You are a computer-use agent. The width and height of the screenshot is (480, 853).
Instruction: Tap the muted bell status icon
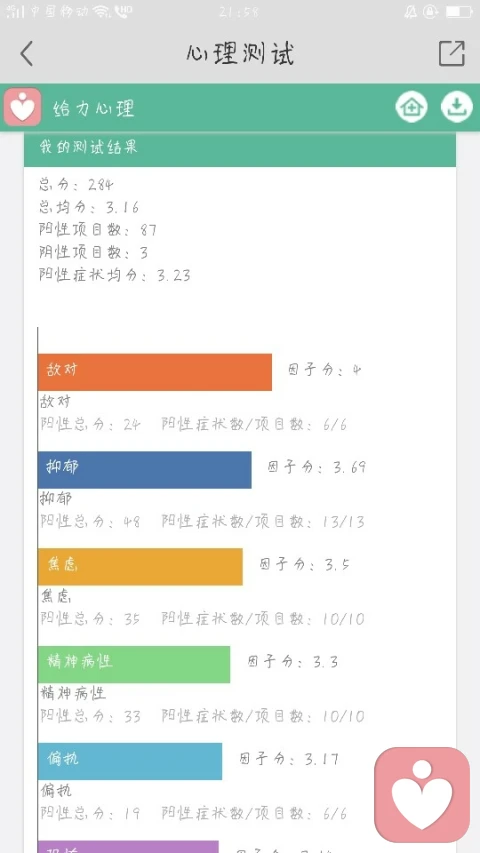tap(410, 11)
